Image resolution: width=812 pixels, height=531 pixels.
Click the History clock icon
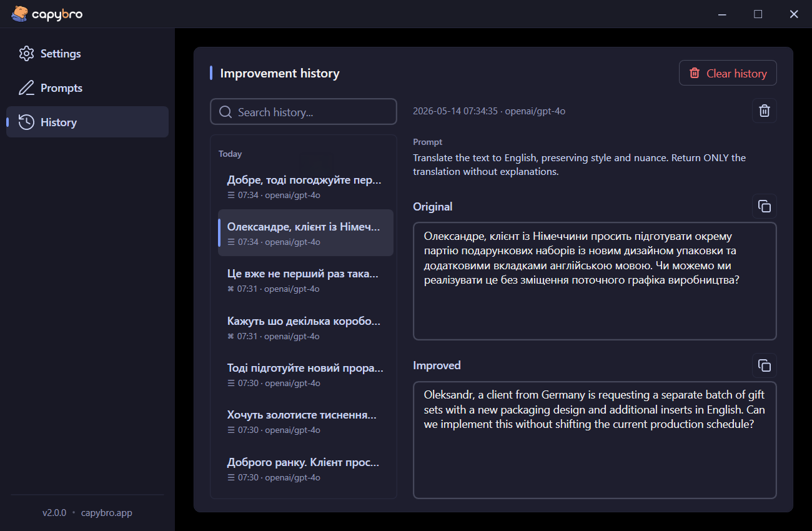(26, 122)
